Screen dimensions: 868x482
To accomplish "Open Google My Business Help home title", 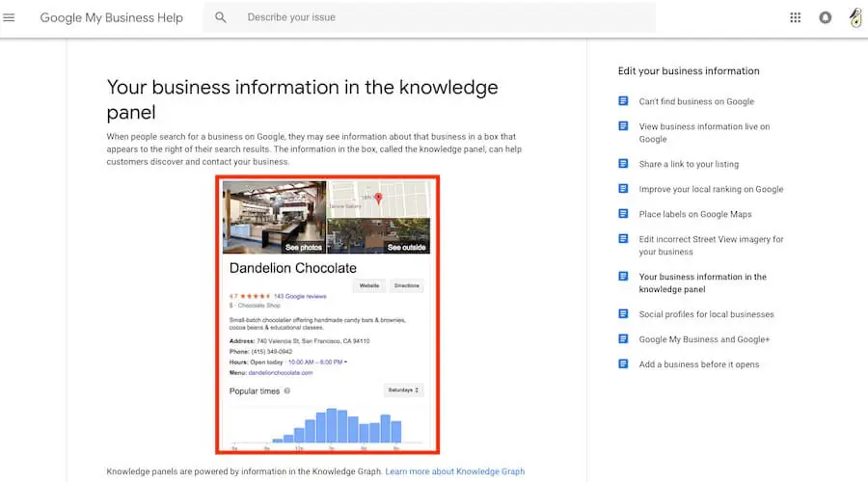I will point(111,17).
